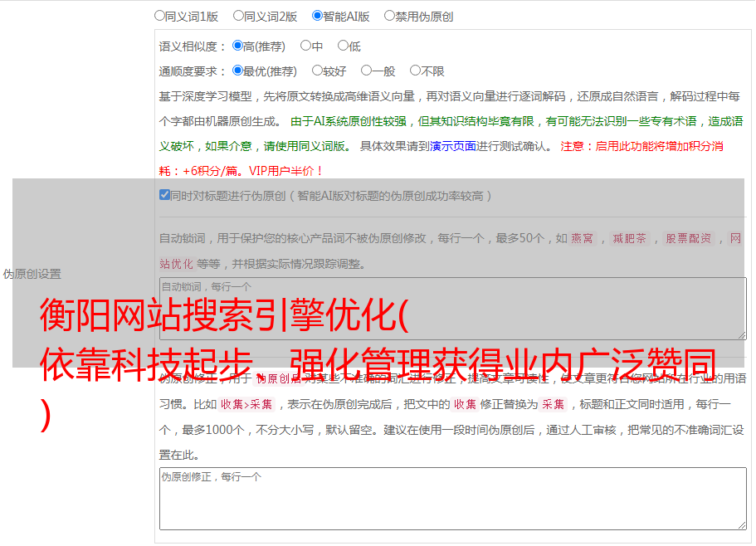Screen dimensions: 756x546
Task: Click the 伪原创修正 textarea resize handle
Action: point(741,524)
